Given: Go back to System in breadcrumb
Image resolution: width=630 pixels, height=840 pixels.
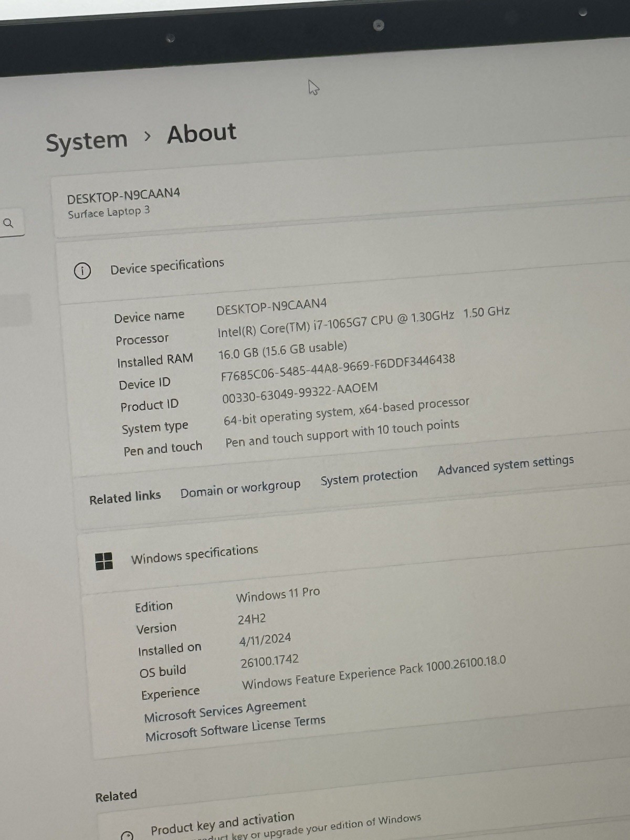Looking at the screenshot, I should 87,141.
